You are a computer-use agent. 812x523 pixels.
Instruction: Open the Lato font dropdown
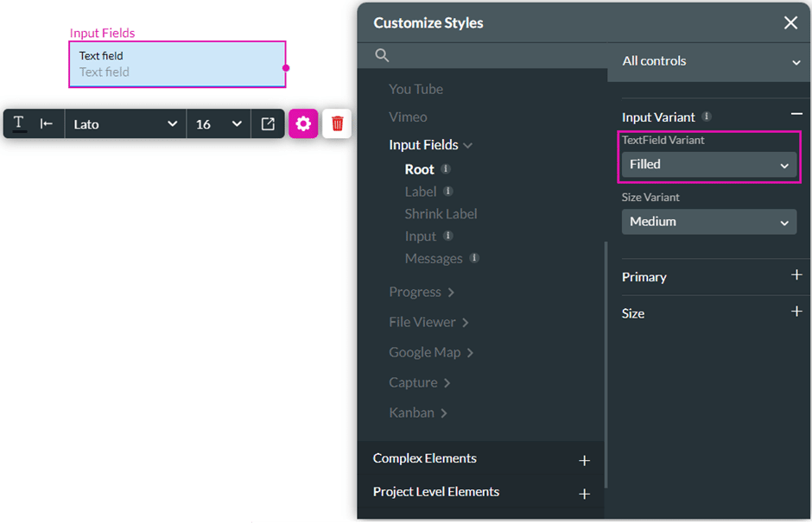tap(125, 123)
